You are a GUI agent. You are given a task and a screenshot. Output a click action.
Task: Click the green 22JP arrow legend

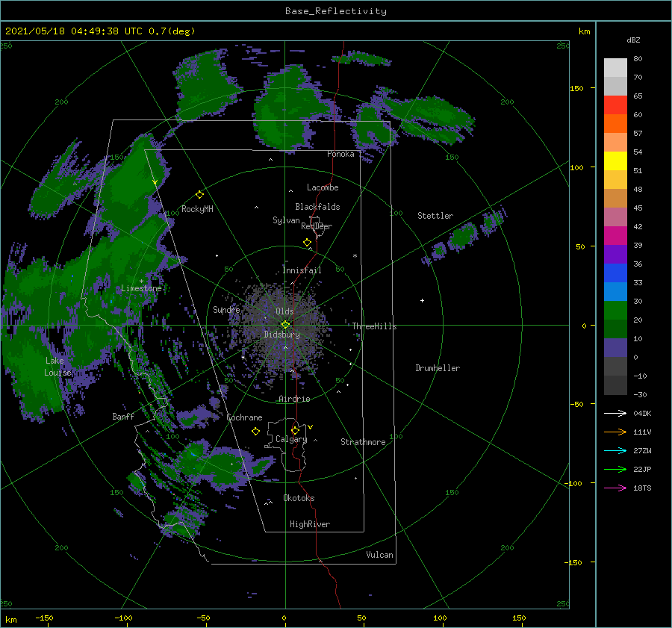pyautogui.click(x=615, y=469)
